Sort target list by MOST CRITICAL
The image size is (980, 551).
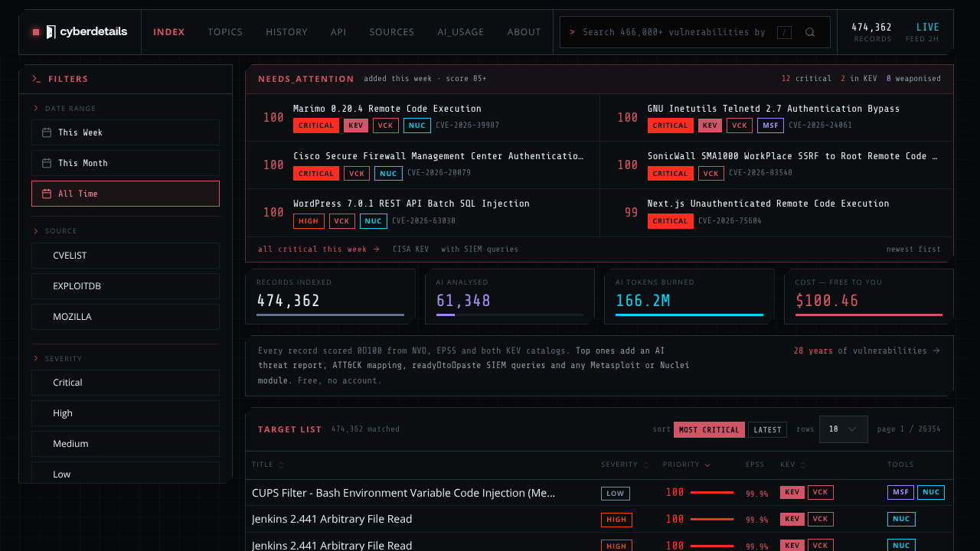point(709,430)
